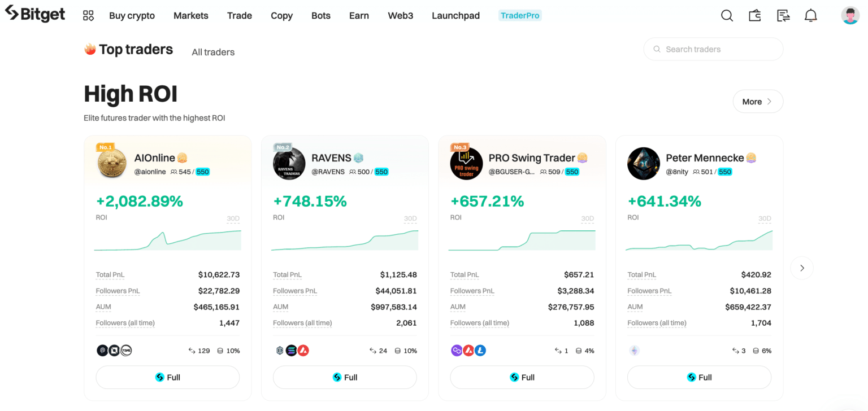
Task: Expand High ROI with More button
Action: tap(758, 102)
